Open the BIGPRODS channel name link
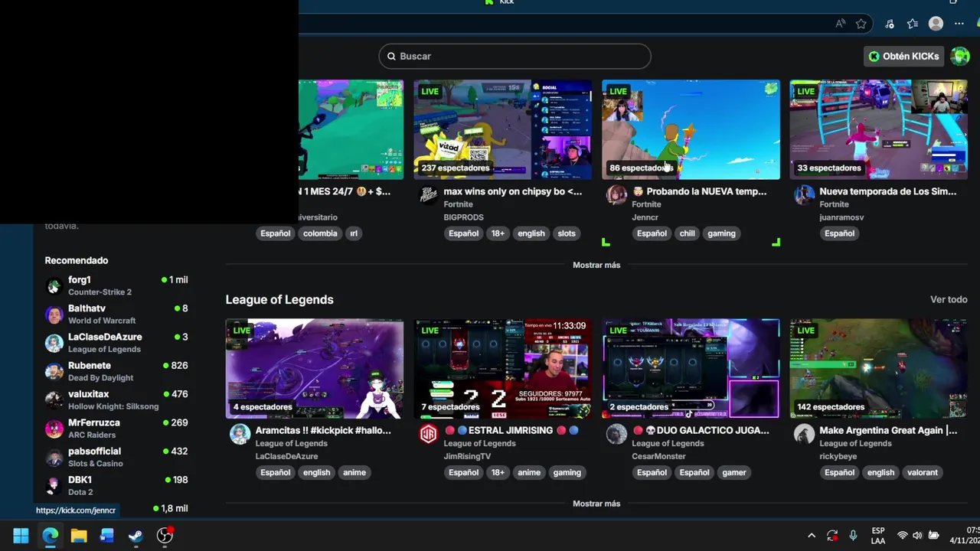The image size is (980, 551). point(463,217)
